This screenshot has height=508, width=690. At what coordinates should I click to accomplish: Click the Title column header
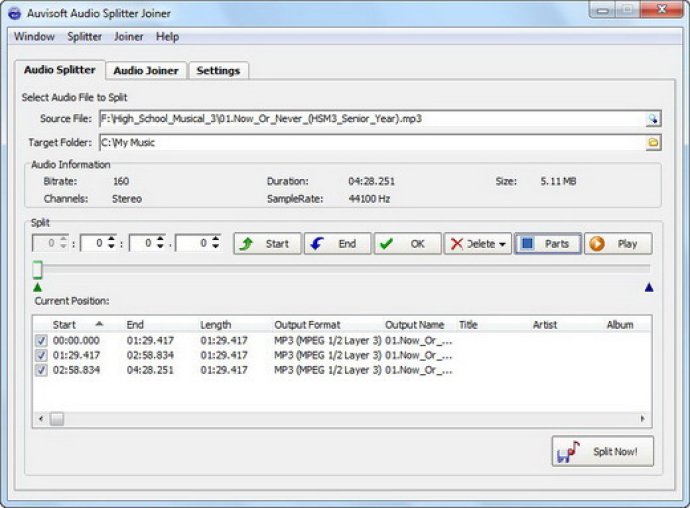[x=493, y=325]
